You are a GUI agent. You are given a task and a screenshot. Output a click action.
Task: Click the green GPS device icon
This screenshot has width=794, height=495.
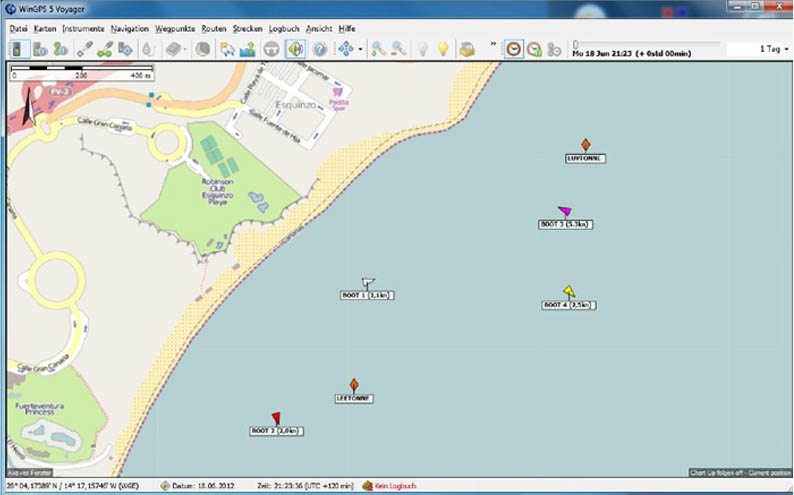pyautogui.click(x=17, y=49)
